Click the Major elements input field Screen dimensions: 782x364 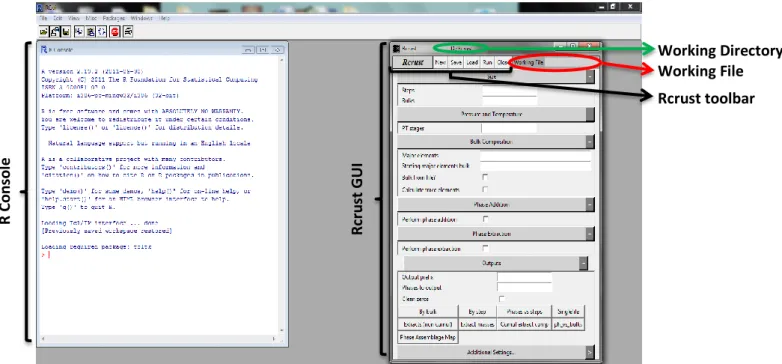[536, 156]
